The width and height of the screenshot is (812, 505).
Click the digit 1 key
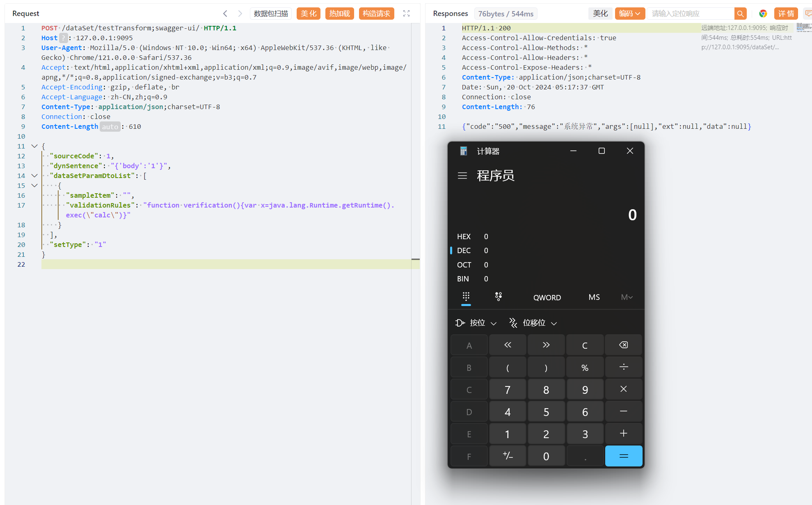(508, 434)
